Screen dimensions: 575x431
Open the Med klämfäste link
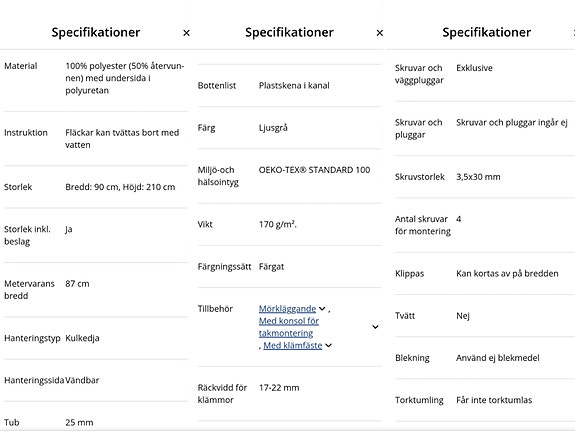pos(293,346)
